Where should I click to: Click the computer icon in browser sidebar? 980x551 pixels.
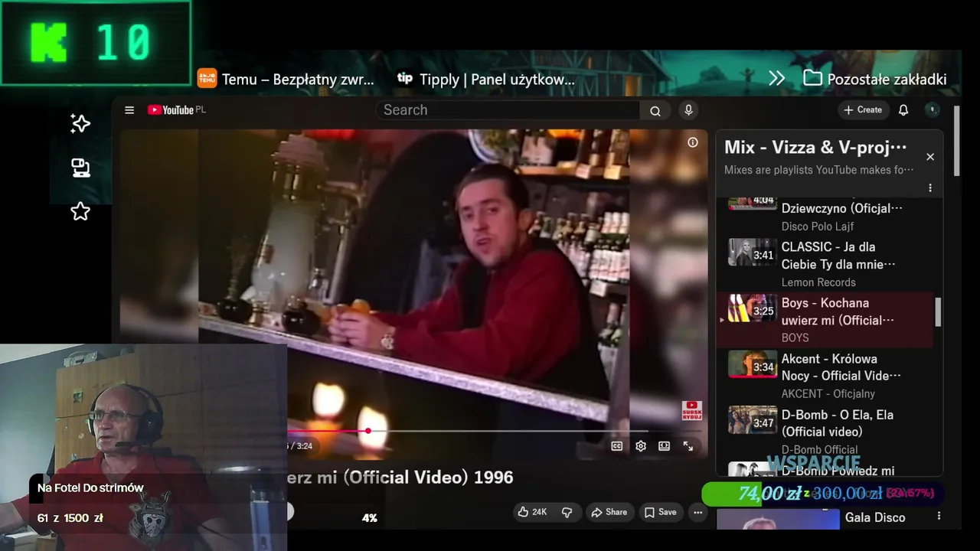80,168
